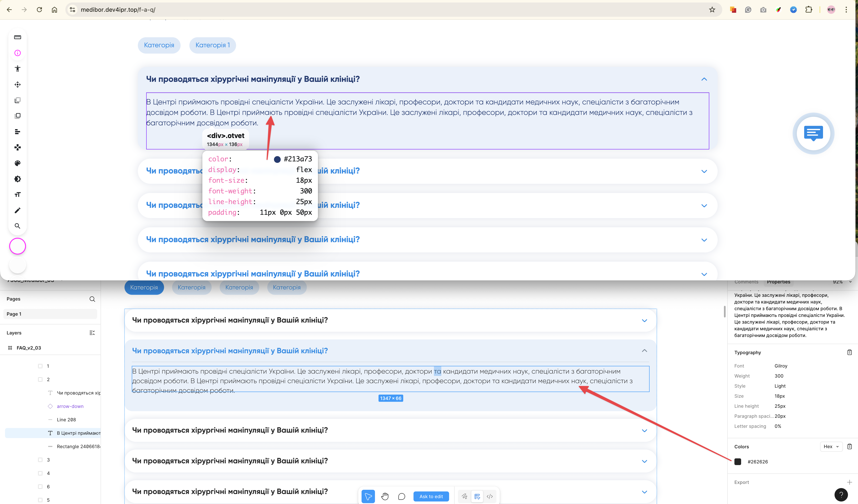Click the Ask to edit button

tap(431, 496)
